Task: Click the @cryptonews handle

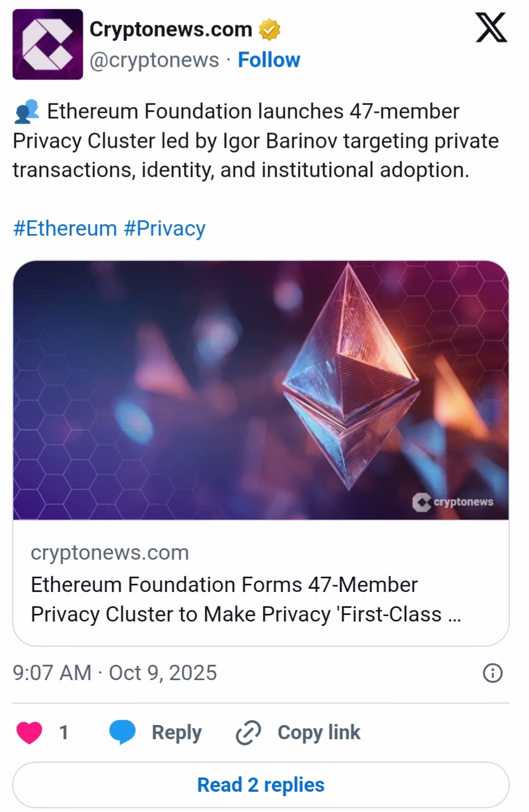Action: [x=154, y=60]
